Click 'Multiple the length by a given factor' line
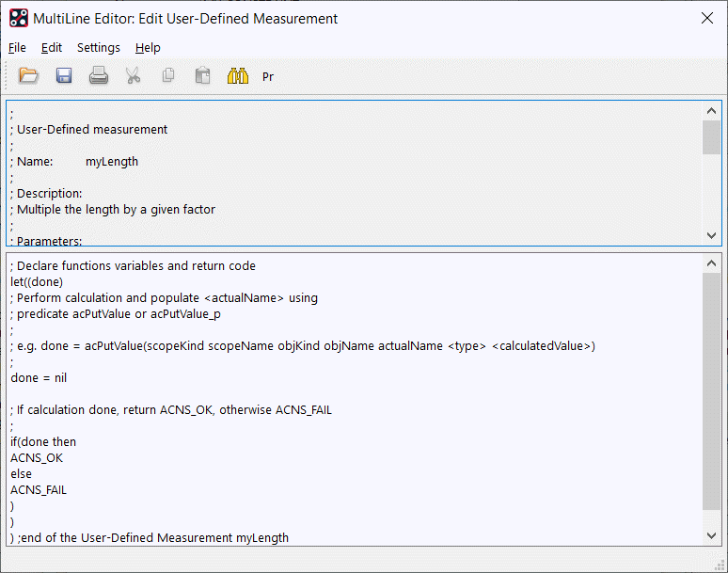The image size is (728, 573). click(x=113, y=210)
